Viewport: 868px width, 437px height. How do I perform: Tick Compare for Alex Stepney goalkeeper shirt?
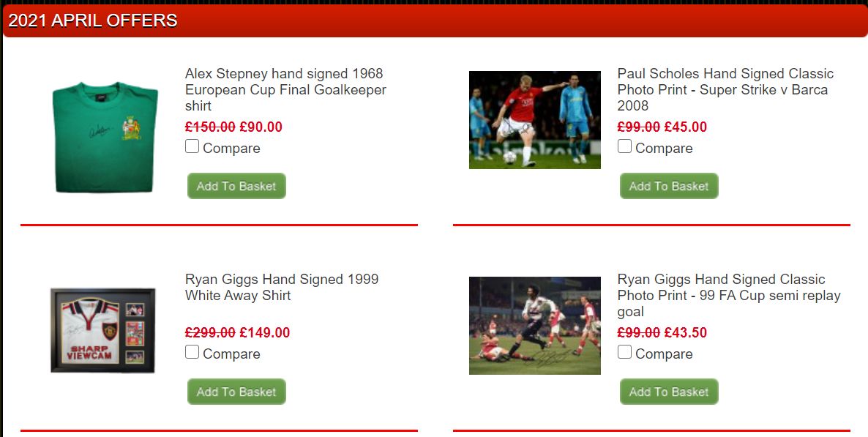192,147
